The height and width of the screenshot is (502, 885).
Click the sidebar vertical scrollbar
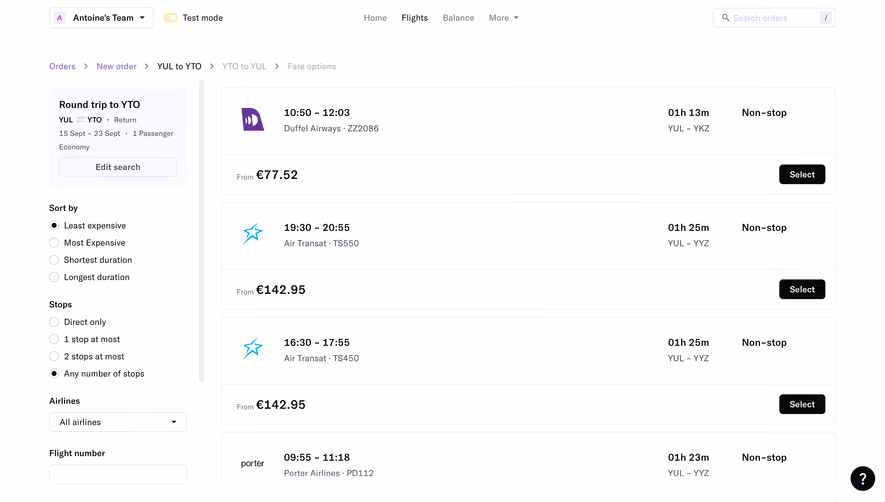(201, 232)
